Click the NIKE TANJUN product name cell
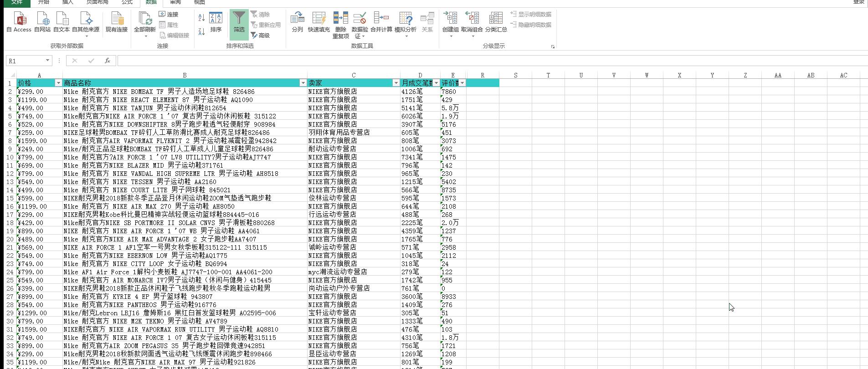The image size is (868, 369). pos(185,108)
